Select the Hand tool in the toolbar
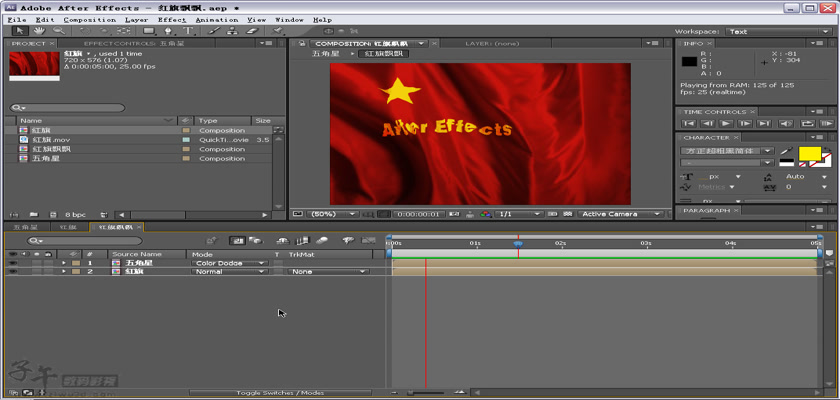 coord(41,31)
